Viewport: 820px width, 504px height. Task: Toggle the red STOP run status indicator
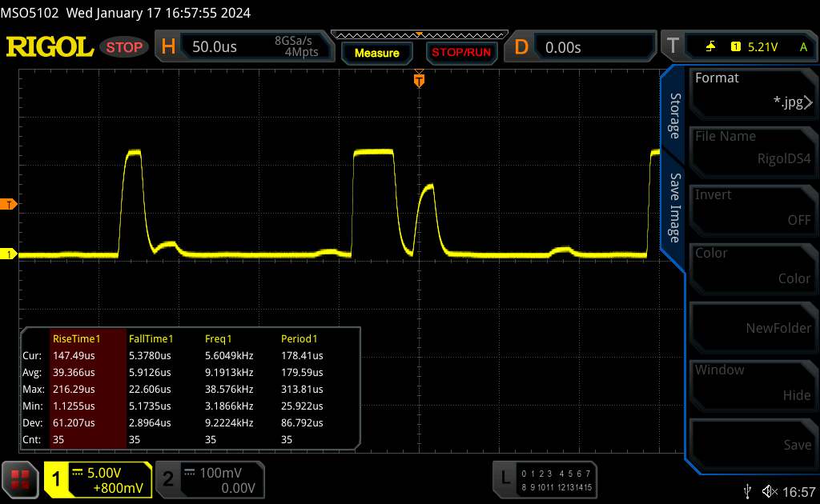point(124,47)
